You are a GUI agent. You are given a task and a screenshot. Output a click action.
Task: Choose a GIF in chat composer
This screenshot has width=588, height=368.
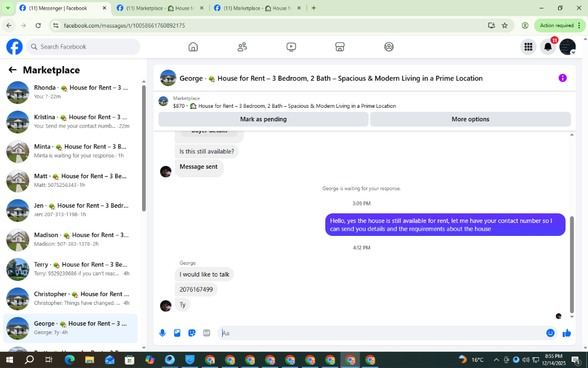click(x=207, y=333)
